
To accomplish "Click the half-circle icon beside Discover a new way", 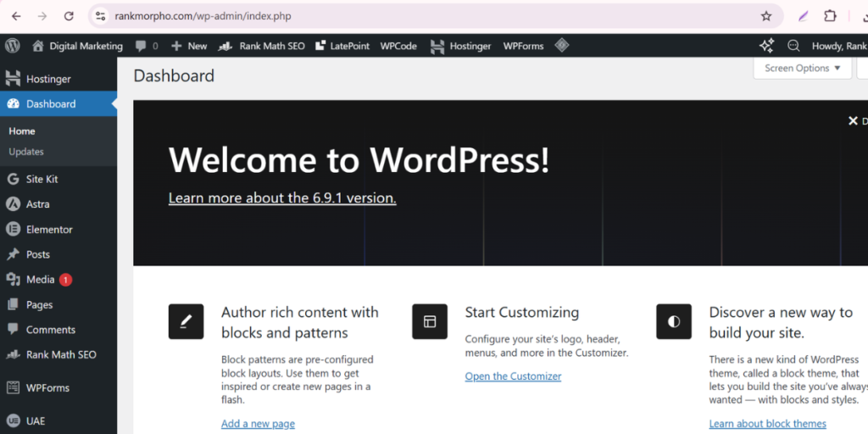I will pos(674,321).
